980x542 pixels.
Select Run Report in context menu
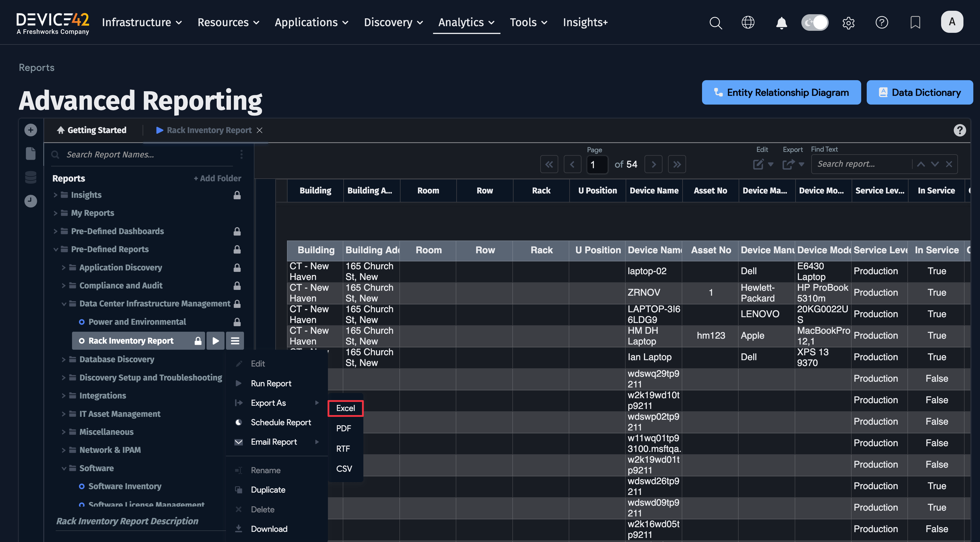coord(271,383)
